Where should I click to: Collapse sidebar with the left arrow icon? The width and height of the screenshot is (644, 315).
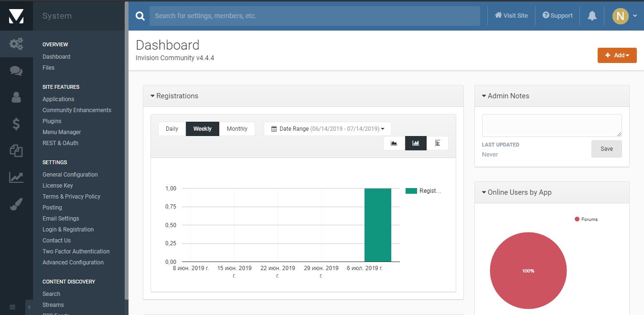(x=29, y=307)
